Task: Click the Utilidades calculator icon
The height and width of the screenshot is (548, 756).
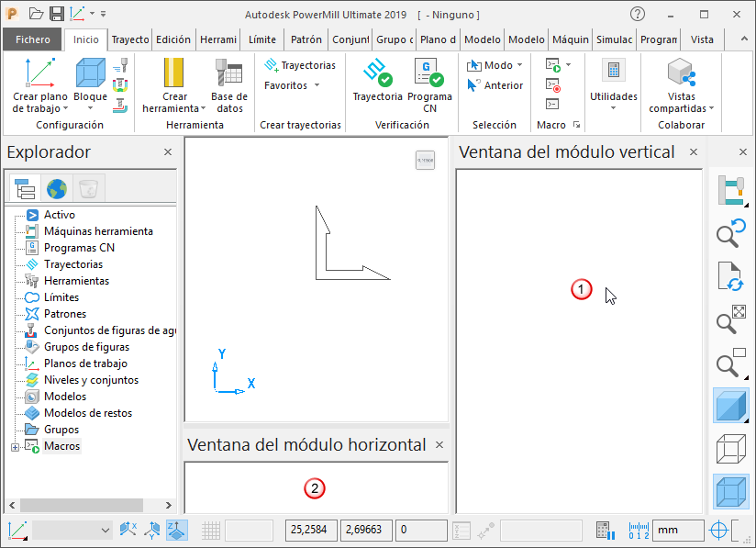Action: click(x=613, y=71)
